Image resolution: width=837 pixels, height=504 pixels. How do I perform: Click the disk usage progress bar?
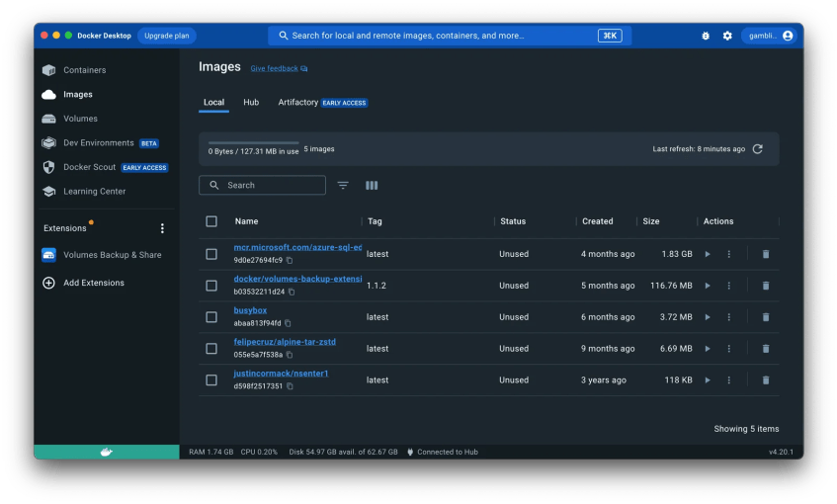253,142
